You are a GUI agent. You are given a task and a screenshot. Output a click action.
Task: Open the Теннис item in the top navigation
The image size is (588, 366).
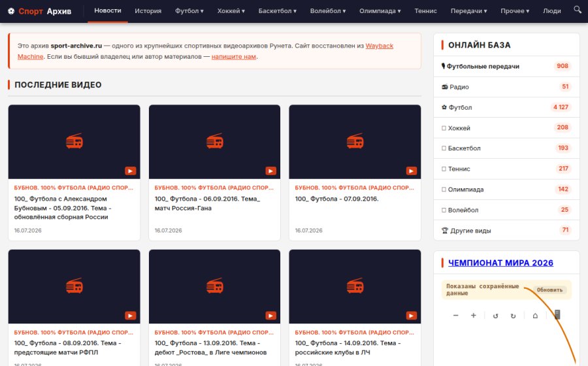tap(425, 11)
